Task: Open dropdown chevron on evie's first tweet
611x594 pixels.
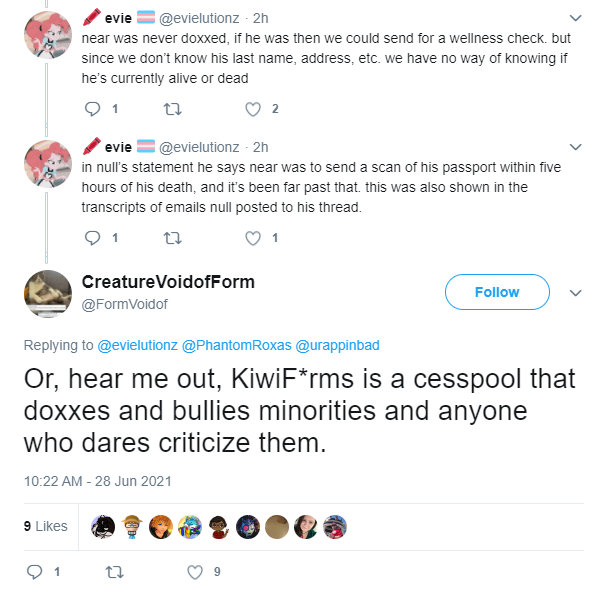Action: (576, 18)
